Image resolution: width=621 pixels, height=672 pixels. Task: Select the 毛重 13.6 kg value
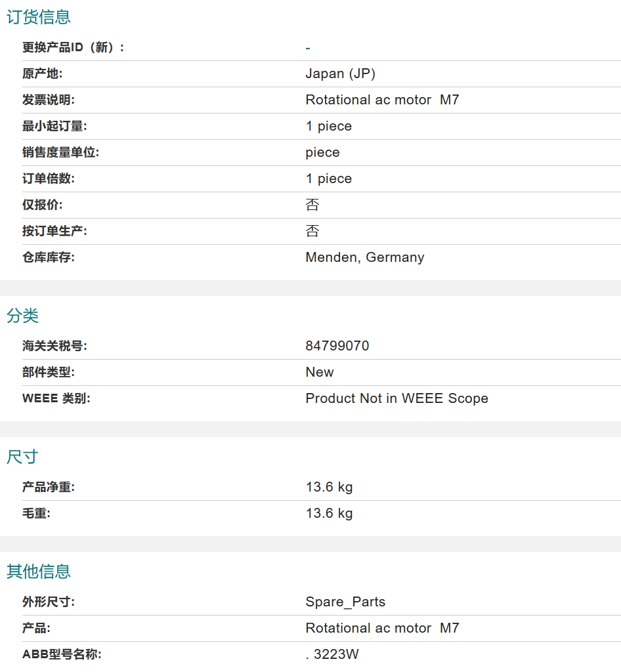pos(329,513)
